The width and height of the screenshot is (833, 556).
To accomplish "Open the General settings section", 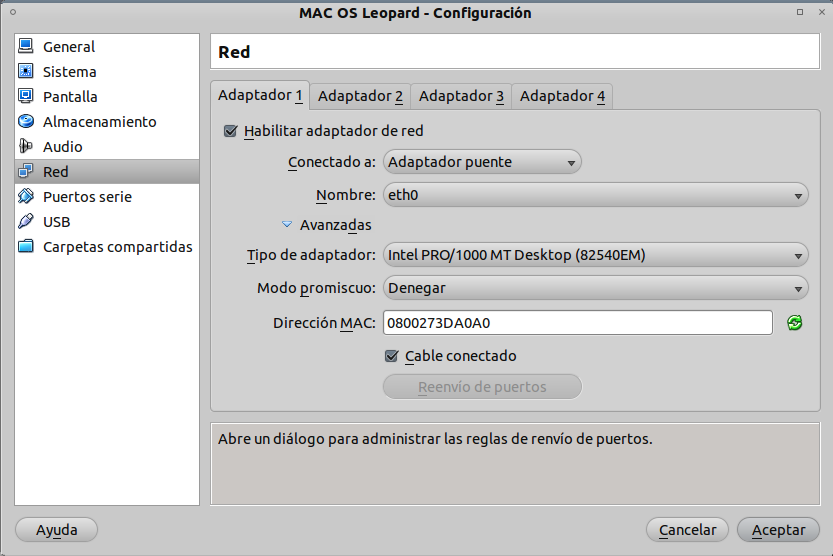I will pyautogui.click(x=107, y=47).
